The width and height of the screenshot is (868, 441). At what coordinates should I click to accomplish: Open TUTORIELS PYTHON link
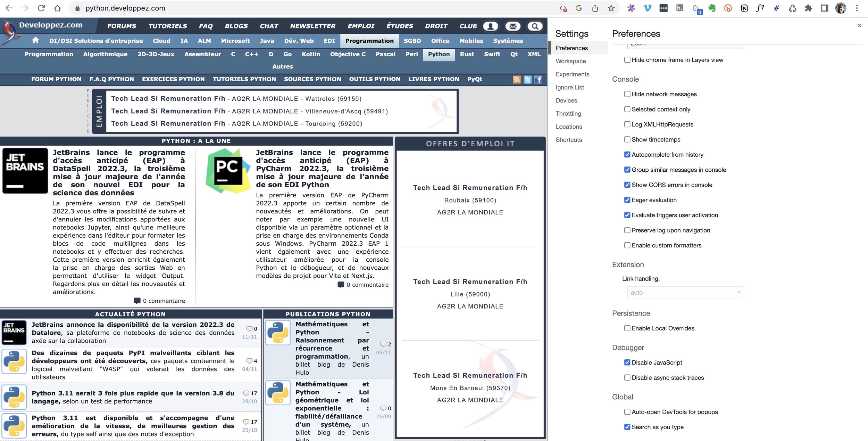(x=244, y=79)
